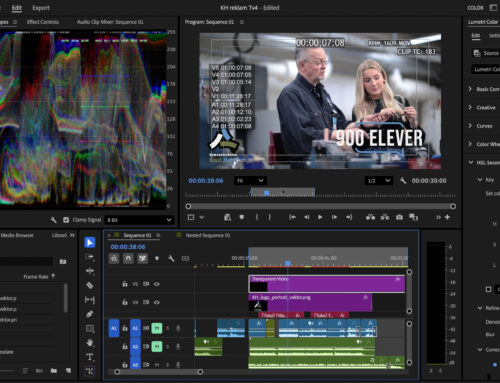Select the Razor tool
Screen dimensions: 500x383
(x=90, y=285)
